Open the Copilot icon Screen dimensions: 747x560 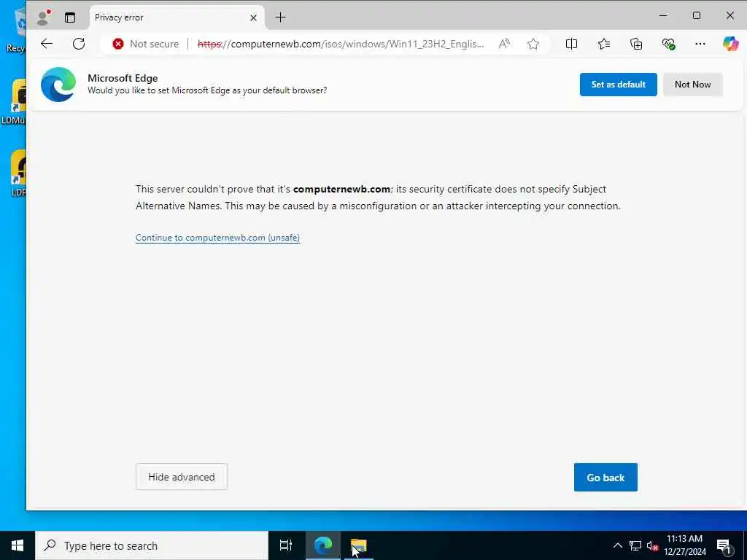click(x=730, y=44)
